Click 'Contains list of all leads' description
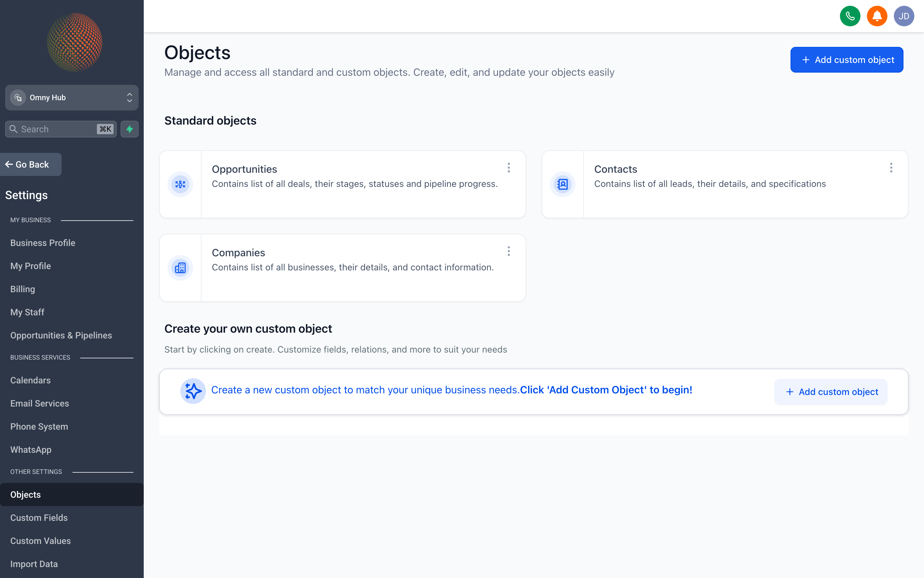The image size is (924, 578). coord(710,184)
